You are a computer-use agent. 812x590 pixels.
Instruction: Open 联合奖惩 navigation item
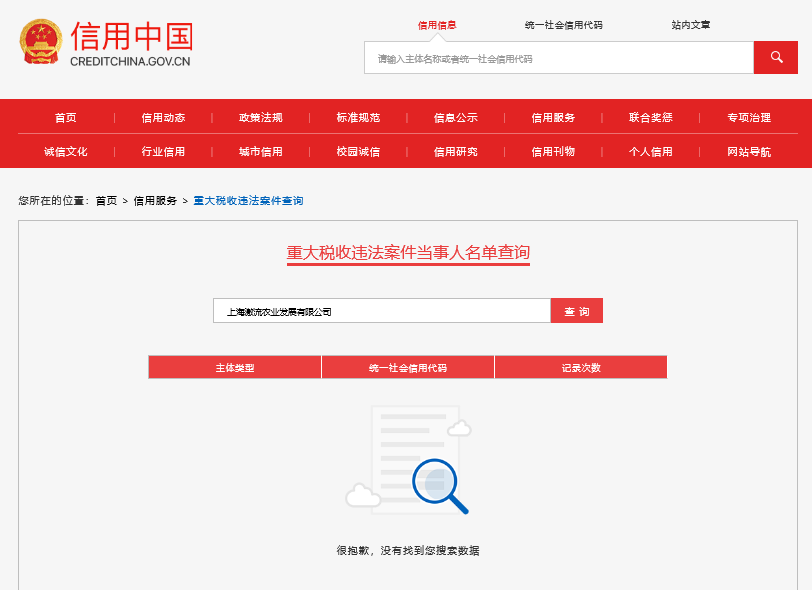point(651,118)
